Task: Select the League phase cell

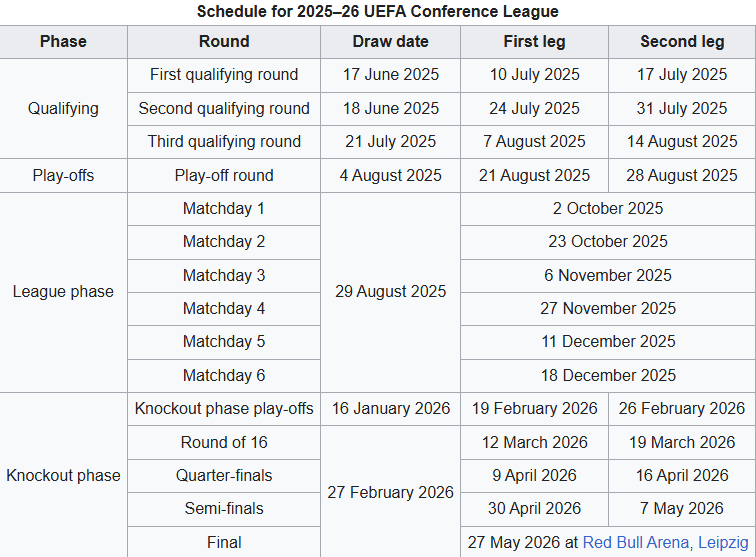Action: point(63,292)
